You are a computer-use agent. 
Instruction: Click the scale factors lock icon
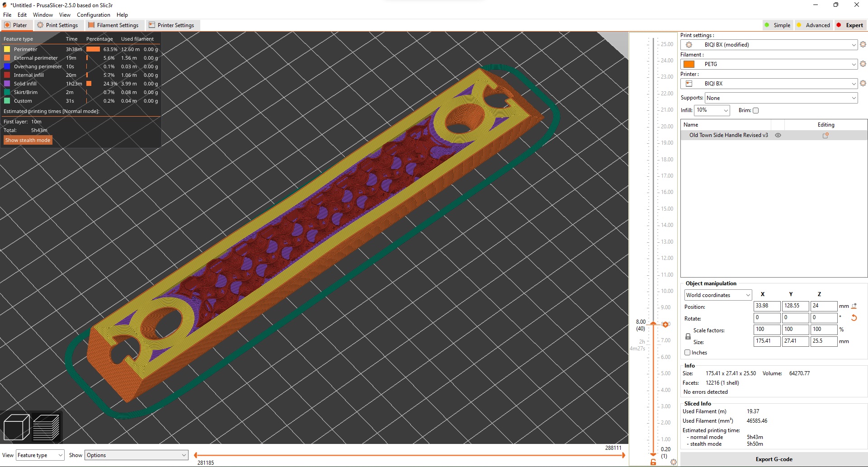pos(688,336)
